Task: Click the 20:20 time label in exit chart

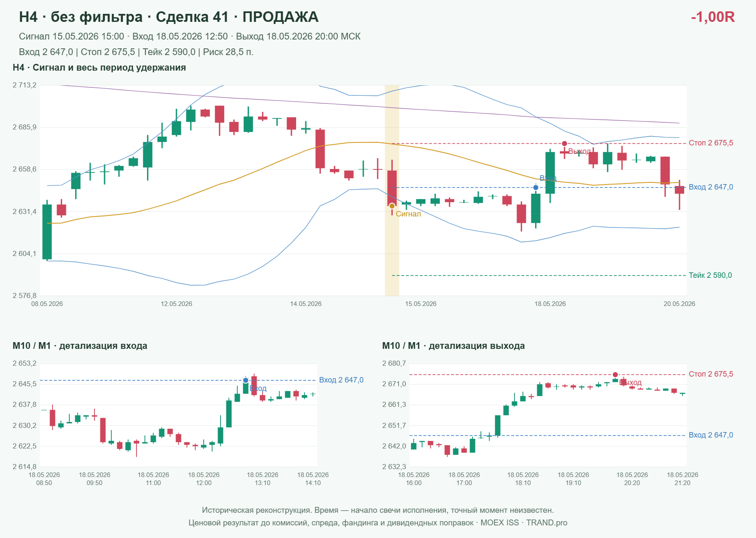Action: pyautogui.click(x=632, y=483)
